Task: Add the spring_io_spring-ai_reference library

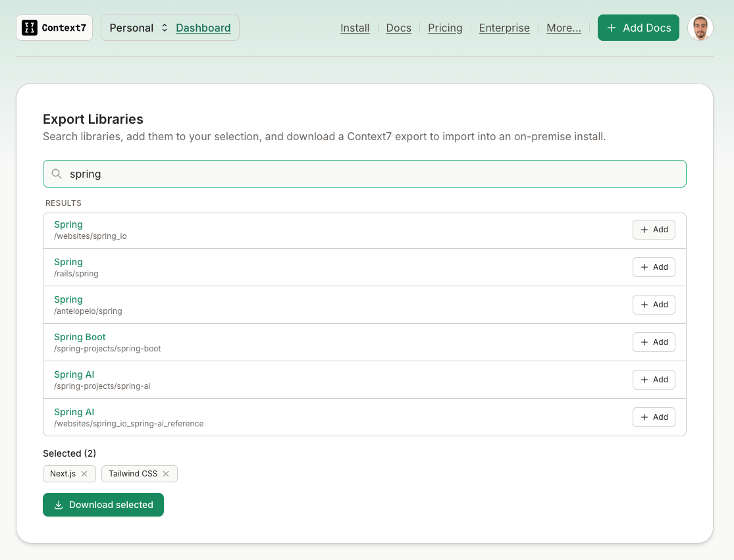Action: (x=654, y=417)
